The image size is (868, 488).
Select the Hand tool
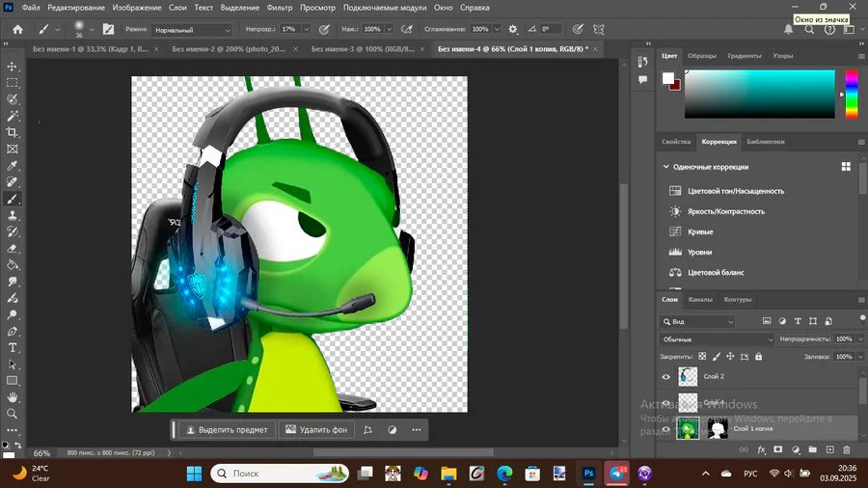13,397
